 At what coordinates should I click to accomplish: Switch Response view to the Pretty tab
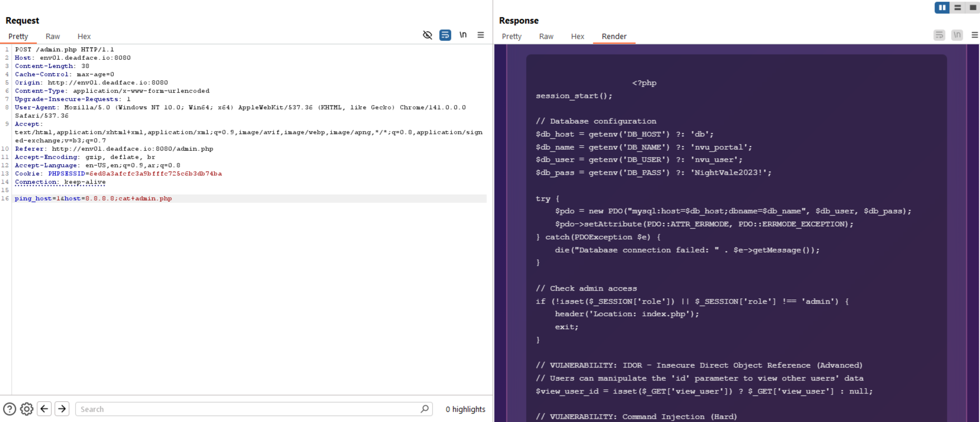click(512, 36)
